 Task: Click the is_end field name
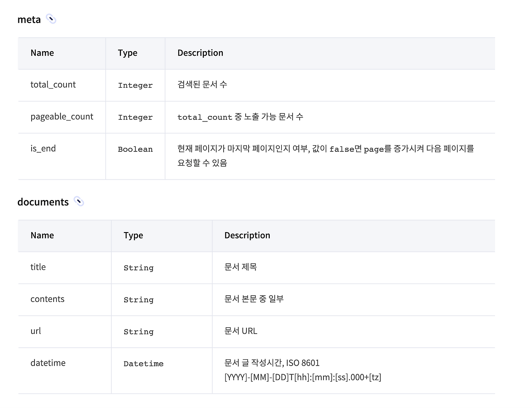43,148
